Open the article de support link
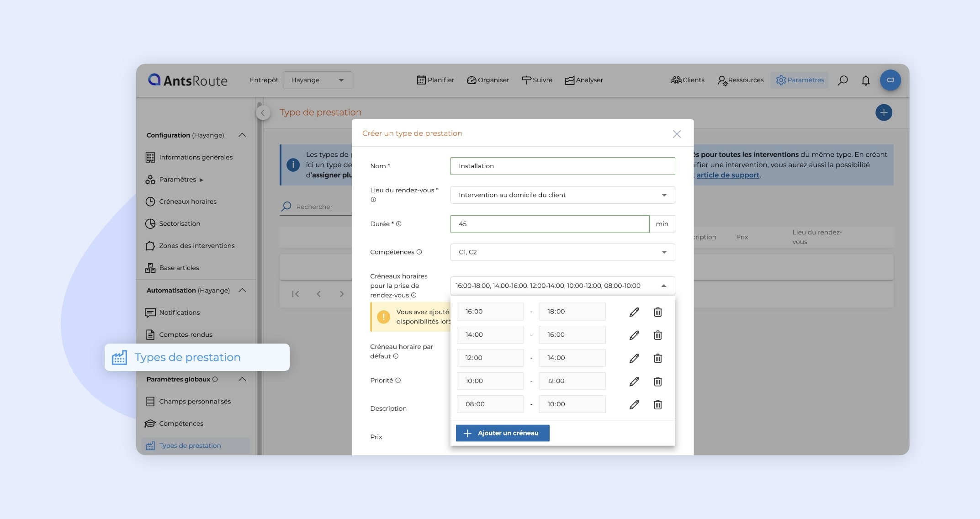 point(727,175)
